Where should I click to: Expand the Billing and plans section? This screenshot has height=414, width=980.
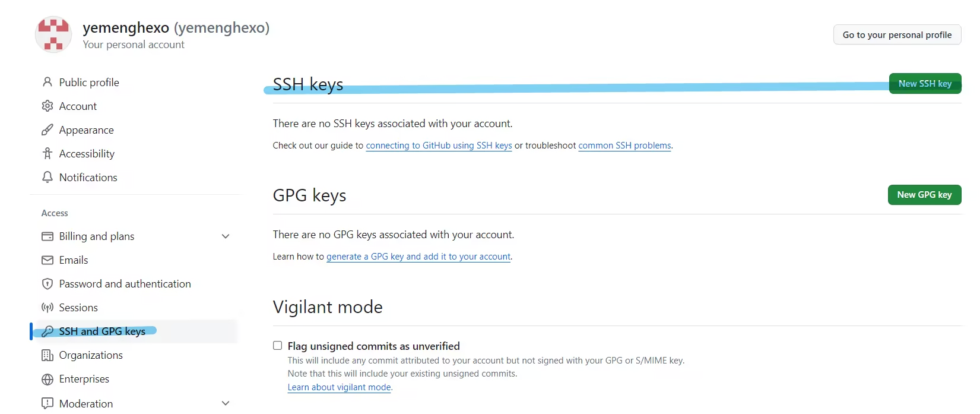(x=226, y=236)
